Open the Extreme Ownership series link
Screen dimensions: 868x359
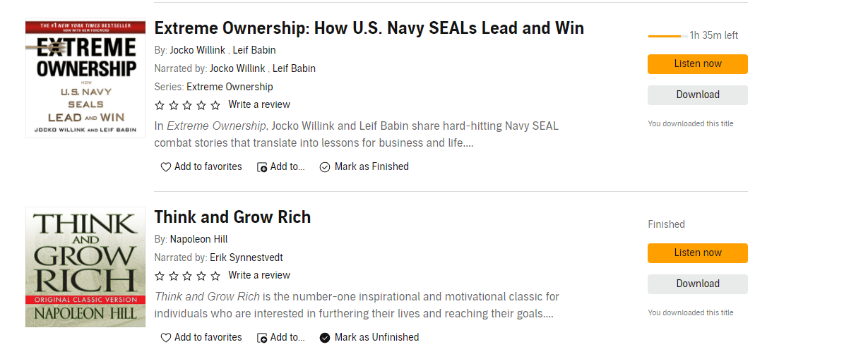click(230, 87)
